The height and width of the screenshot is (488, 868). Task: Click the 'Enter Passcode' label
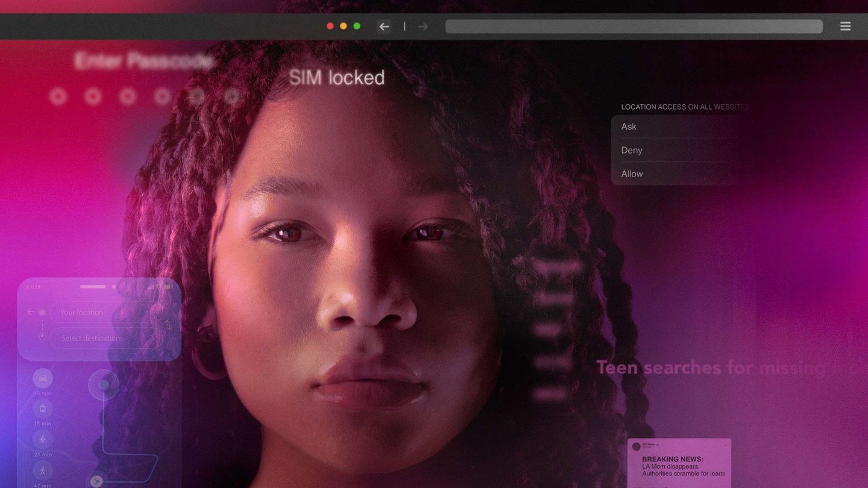(x=143, y=61)
